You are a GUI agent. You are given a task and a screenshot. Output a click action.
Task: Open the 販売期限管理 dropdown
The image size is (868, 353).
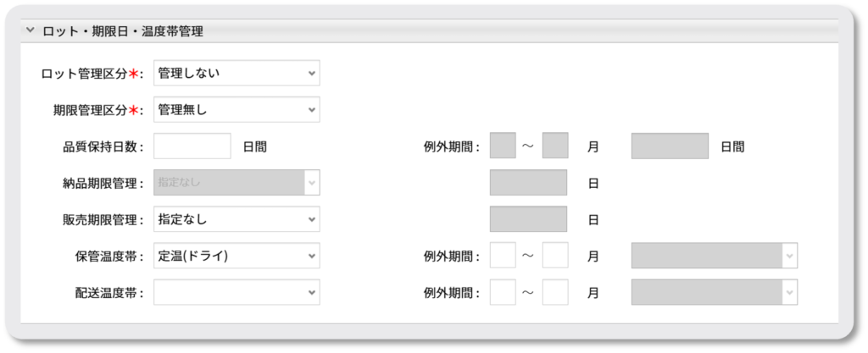pyautogui.click(x=236, y=219)
